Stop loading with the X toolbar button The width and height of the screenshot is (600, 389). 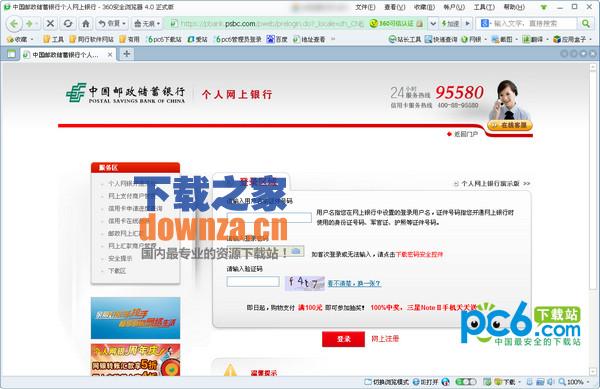pos(50,24)
